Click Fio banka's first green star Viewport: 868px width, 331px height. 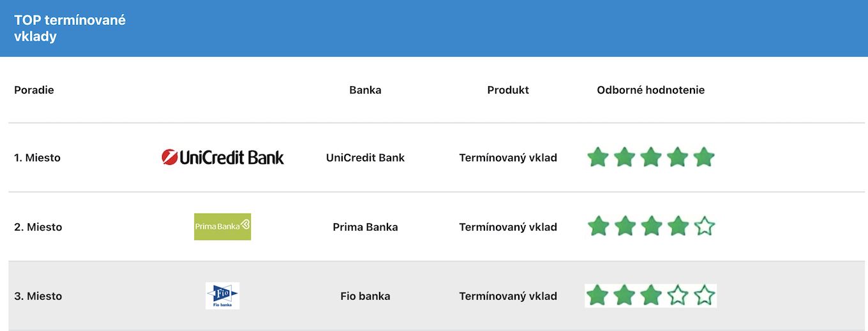click(x=597, y=295)
